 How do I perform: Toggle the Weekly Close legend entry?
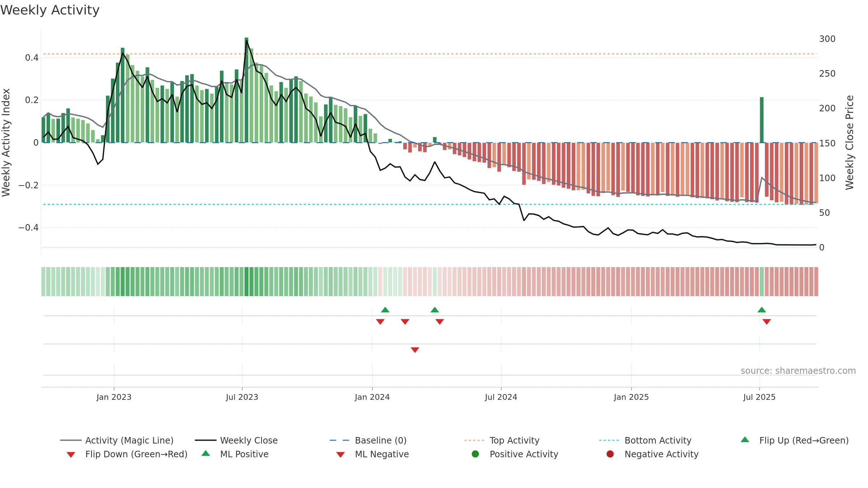(236, 440)
